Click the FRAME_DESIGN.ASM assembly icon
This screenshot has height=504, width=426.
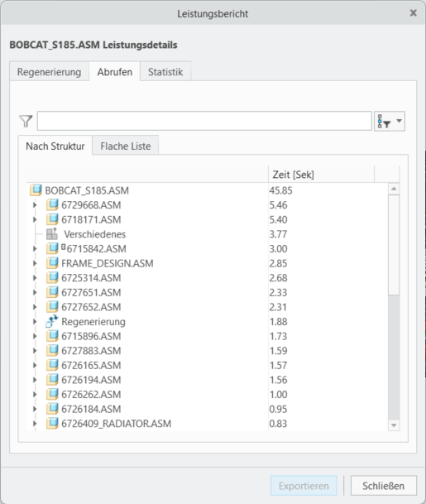pyautogui.click(x=52, y=263)
